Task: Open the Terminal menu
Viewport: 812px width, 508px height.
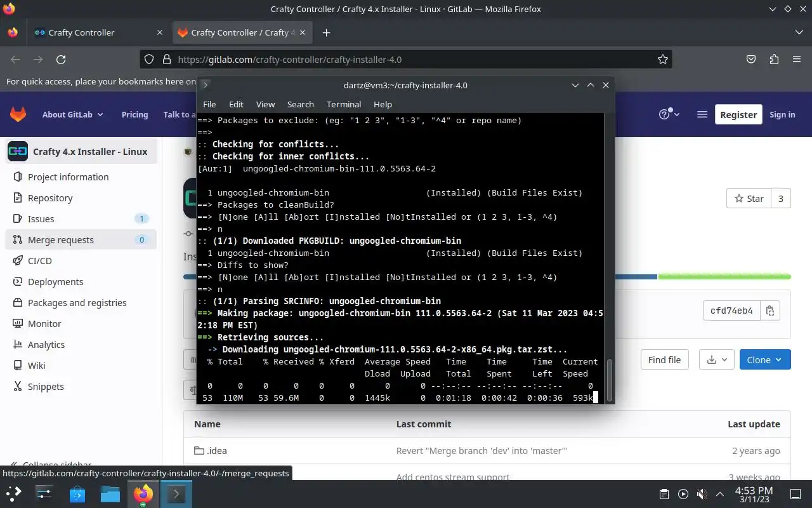Action: pos(344,104)
